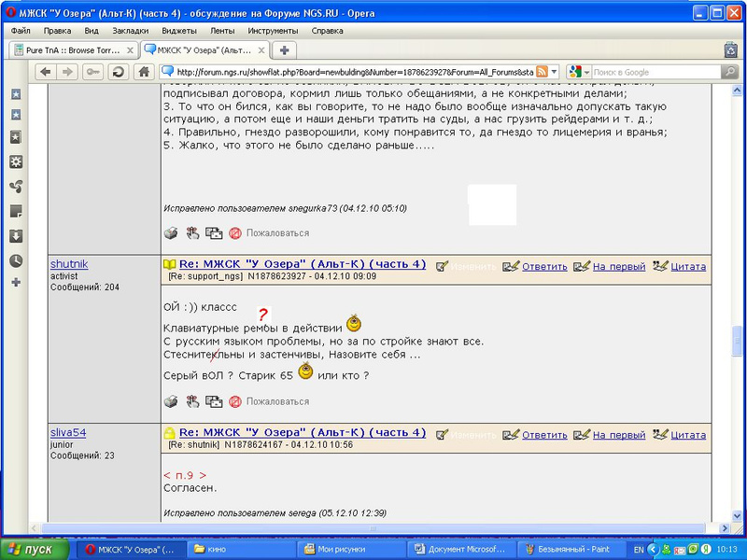Click the red report icon under shutnik's post
This screenshot has width=747, height=560.
click(235, 401)
